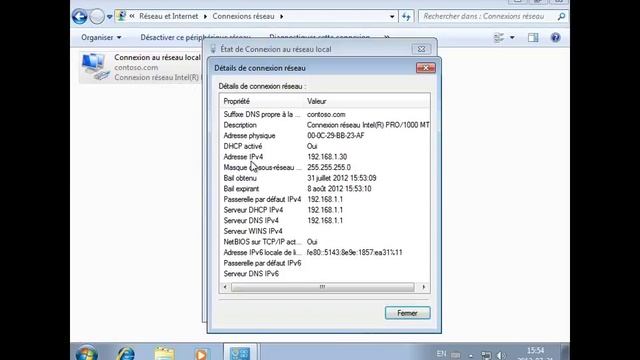The image size is (640, 360).
Task: Close the Détails de connexion réseau dialog
Action: pos(425,68)
